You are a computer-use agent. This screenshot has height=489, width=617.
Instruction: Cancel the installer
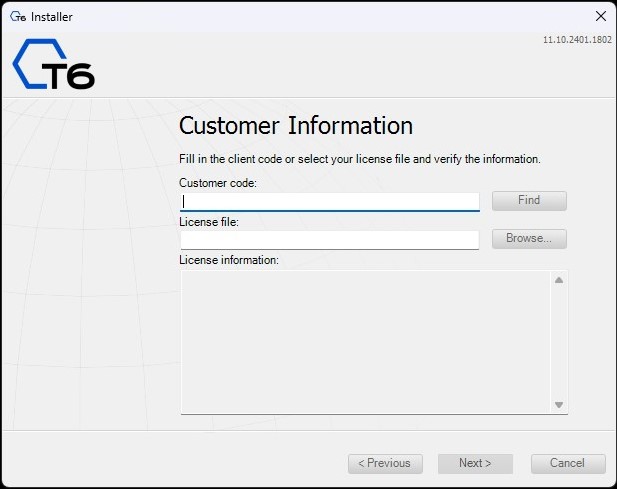pos(568,463)
